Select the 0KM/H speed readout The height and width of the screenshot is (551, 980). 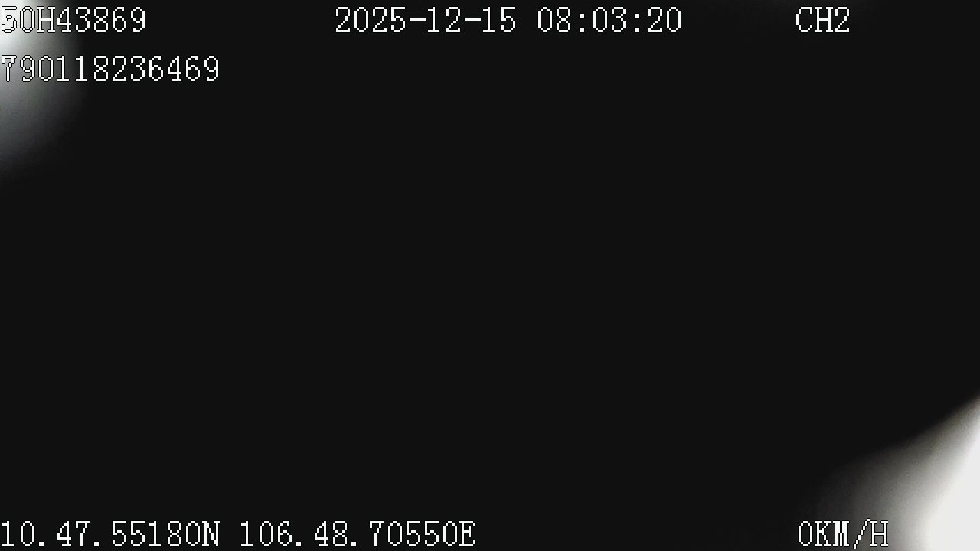point(843,534)
